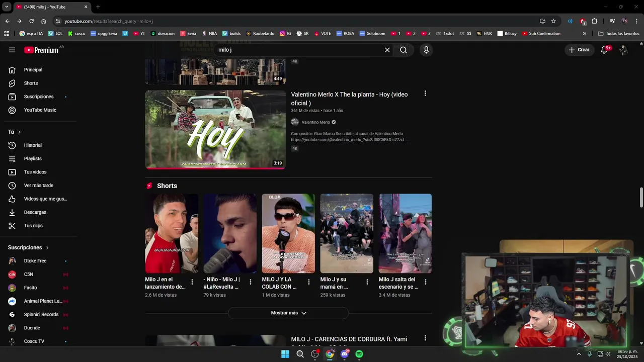Screen dimensions: 644x362
Task: Bookmark this page with the star
Action: tap(553, 21)
